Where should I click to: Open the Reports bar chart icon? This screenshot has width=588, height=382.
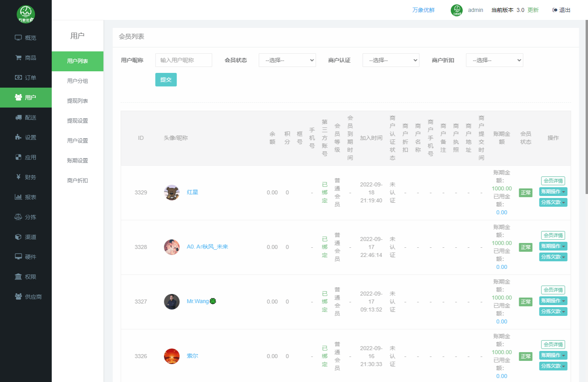(18, 197)
